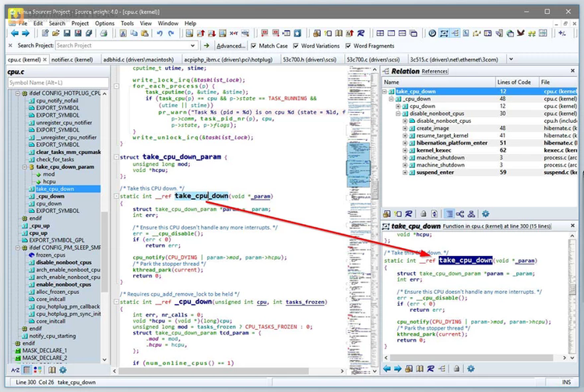The height and width of the screenshot is (392, 584).
Task: Click the Symbol Name filter field
Action: (x=58, y=82)
